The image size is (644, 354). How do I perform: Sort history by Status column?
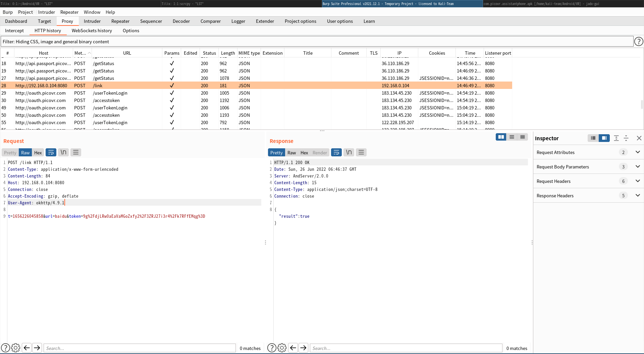pyautogui.click(x=209, y=53)
